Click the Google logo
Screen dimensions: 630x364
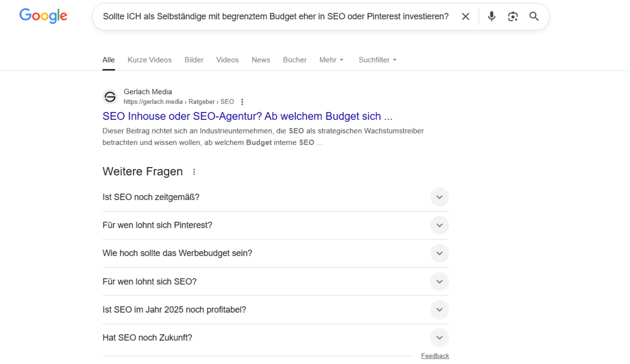coord(43,16)
